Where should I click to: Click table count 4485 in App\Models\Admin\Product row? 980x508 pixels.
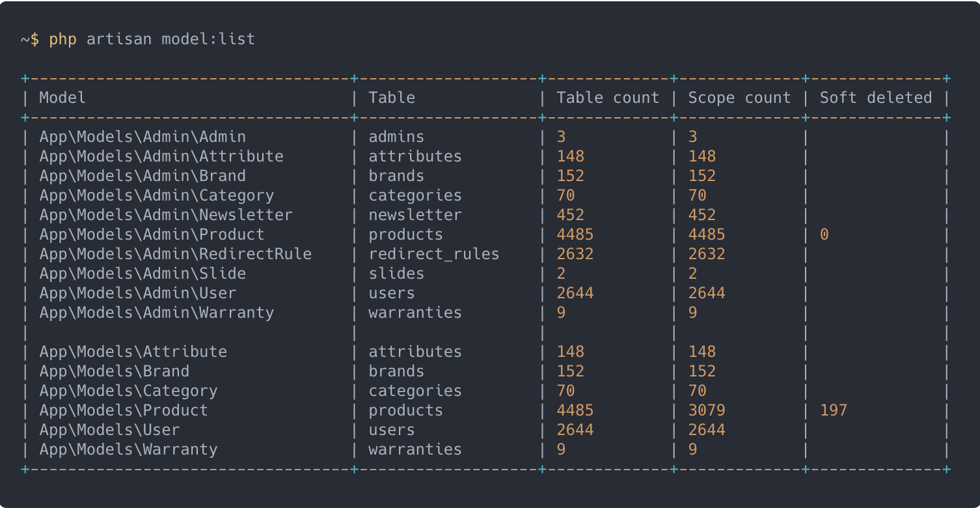575,234
